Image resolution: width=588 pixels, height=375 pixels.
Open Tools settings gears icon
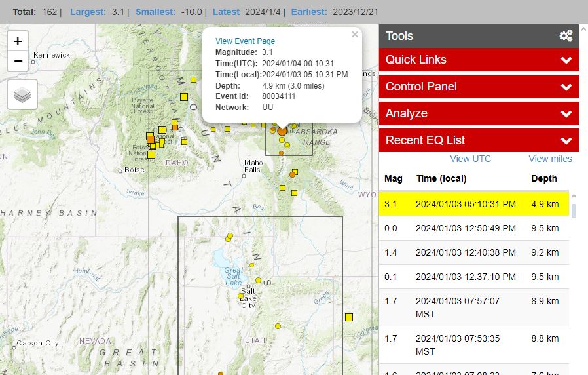point(566,36)
